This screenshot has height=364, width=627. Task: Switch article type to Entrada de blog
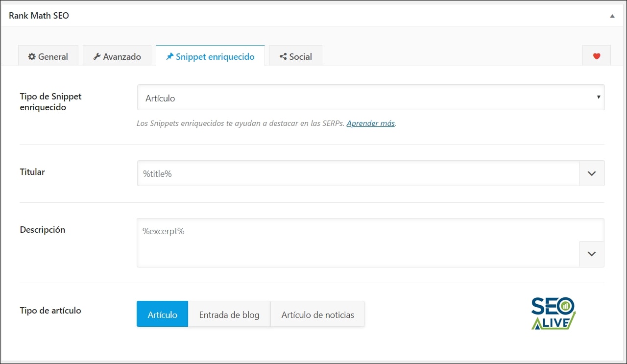point(229,314)
